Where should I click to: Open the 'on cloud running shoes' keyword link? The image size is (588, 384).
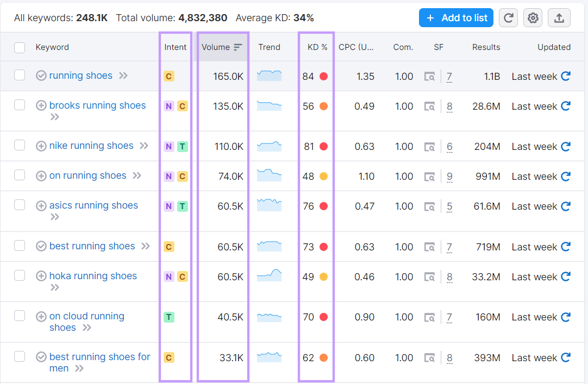86,322
